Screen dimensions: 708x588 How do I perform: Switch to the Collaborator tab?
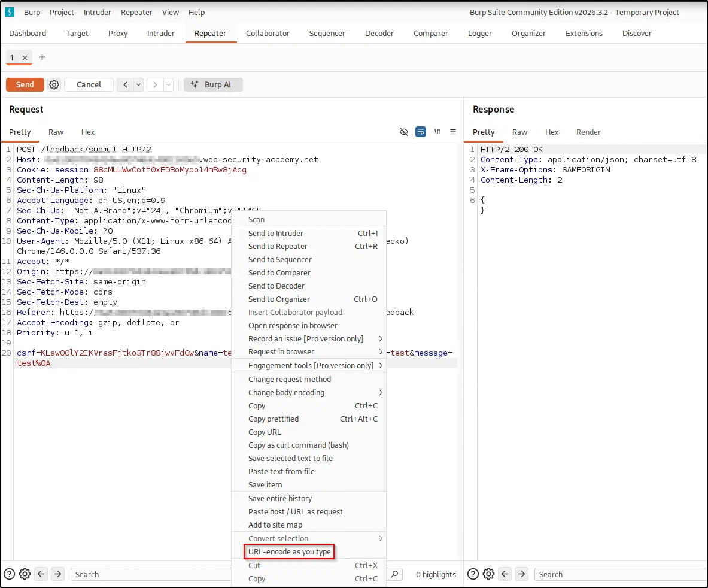(x=268, y=33)
